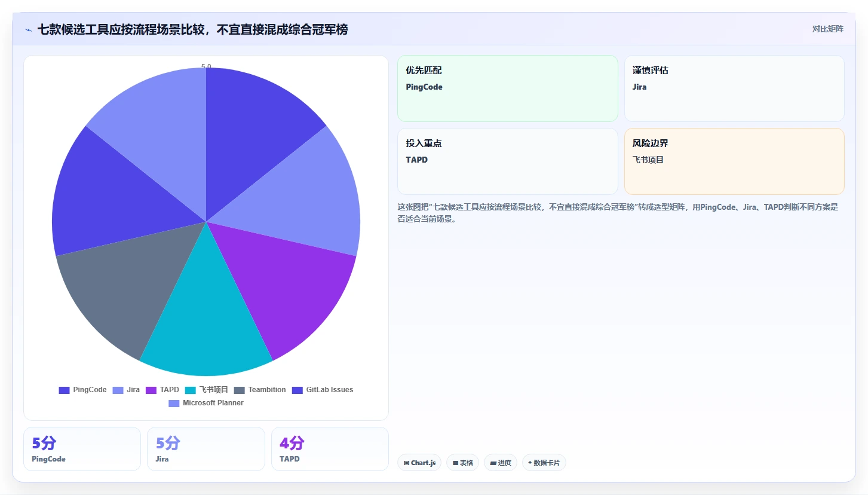This screenshot has width=868, height=495.
Task: Open the 谨慎评估 Jira card
Action: coord(734,88)
